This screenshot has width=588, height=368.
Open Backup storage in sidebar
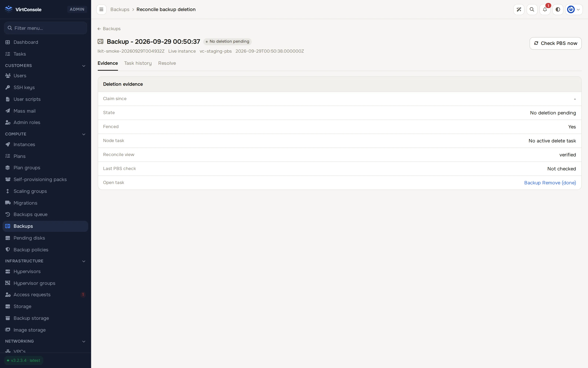coord(45,318)
